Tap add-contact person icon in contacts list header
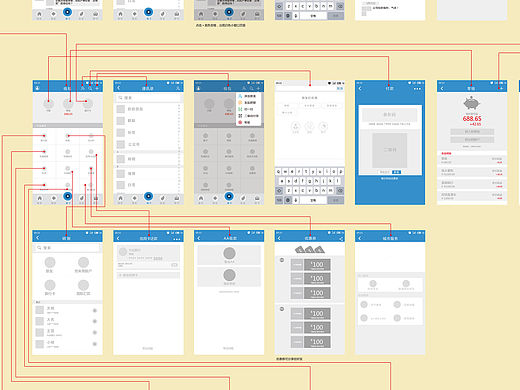The image size is (520, 390). point(178,88)
